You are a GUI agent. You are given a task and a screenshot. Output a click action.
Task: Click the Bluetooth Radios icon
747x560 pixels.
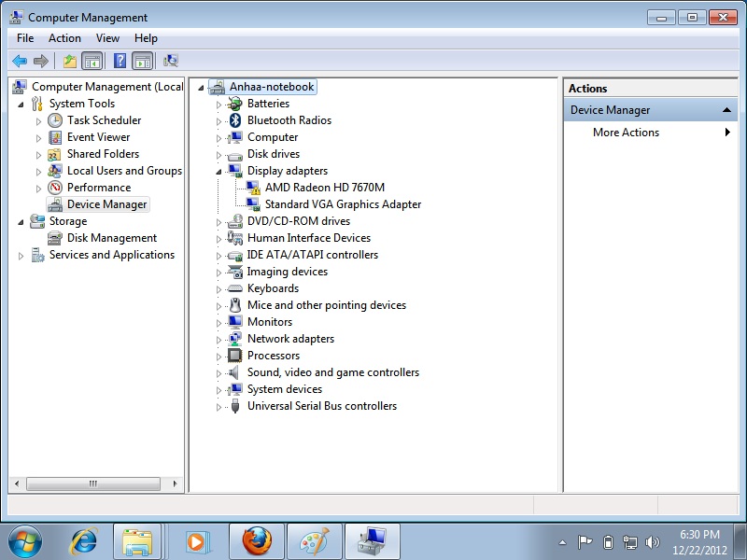235,120
